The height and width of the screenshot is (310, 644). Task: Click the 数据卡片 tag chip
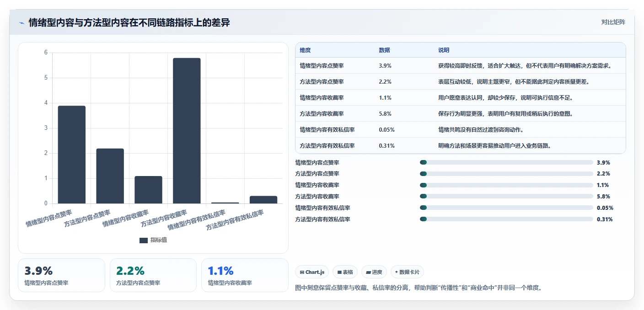point(407,272)
